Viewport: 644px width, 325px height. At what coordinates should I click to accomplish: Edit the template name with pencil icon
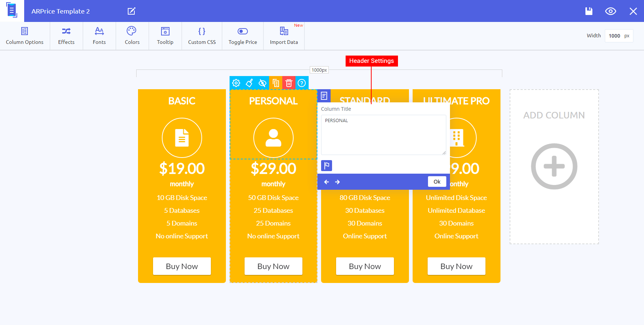click(x=131, y=11)
